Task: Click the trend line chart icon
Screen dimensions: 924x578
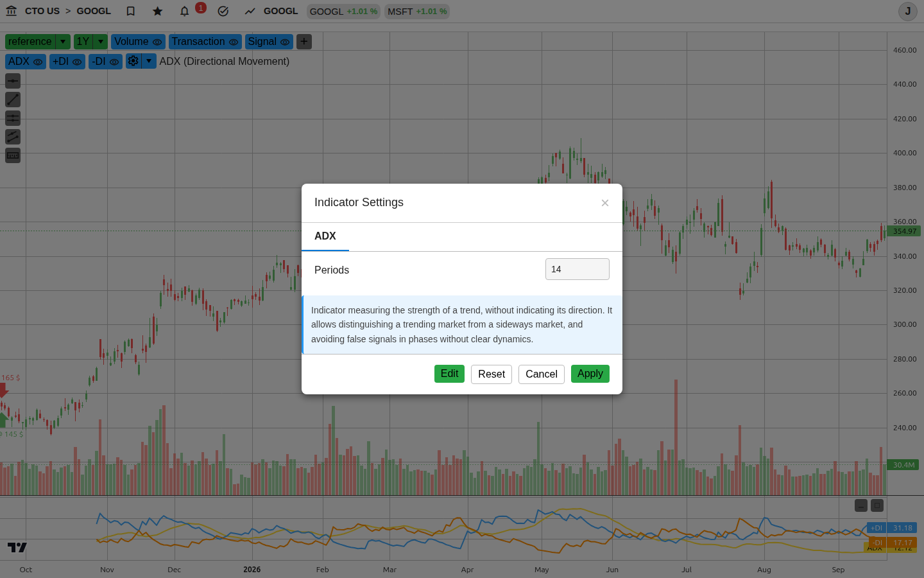Action: coord(250,11)
